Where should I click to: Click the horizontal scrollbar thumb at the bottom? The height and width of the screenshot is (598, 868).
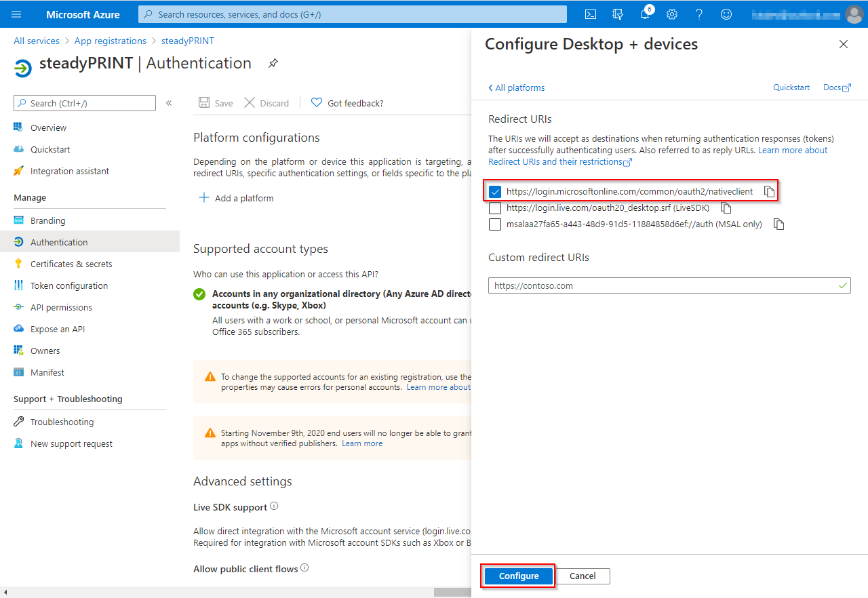coord(452,592)
